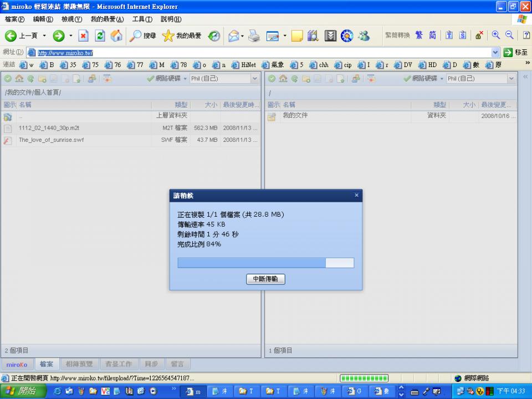Expand the address bar URL dropdown arrow

pyautogui.click(x=495, y=52)
